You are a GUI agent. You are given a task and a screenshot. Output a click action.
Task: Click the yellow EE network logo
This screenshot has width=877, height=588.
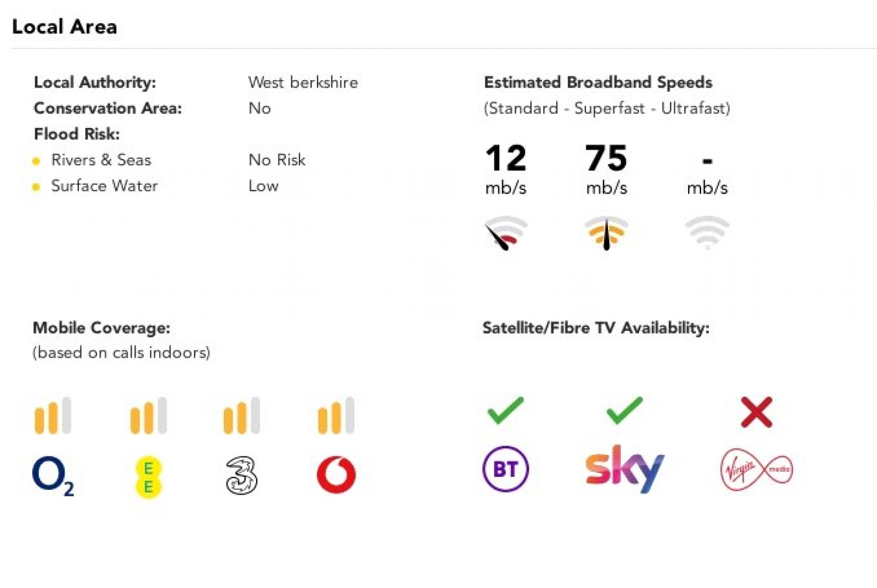click(148, 477)
